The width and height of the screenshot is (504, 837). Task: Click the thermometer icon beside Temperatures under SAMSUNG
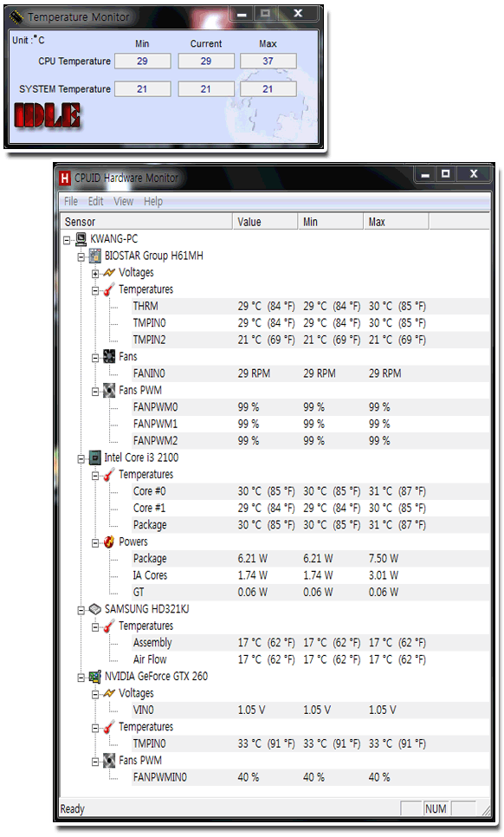(x=109, y=626)
